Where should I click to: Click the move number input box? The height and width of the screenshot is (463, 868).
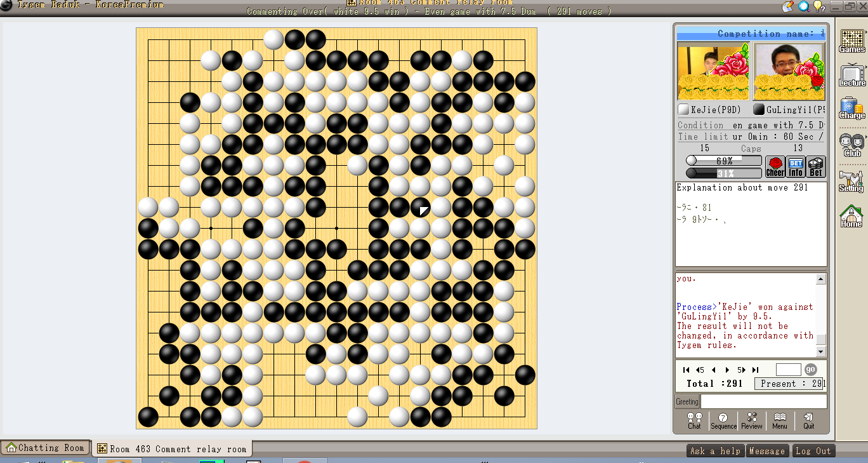tap(789, 370)
